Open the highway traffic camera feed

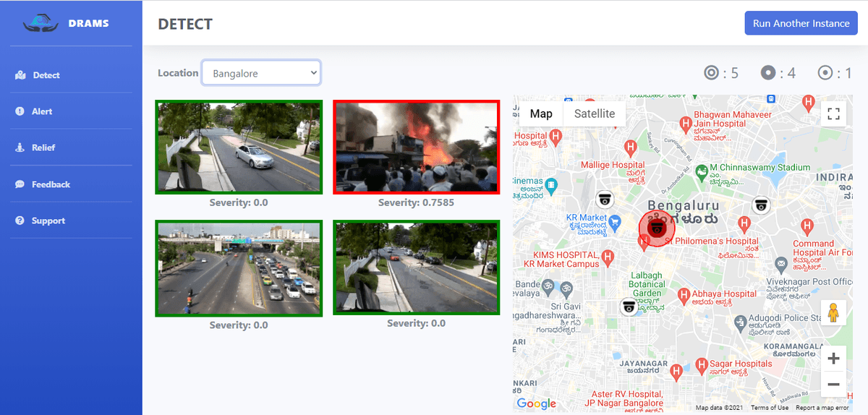coord(239,269)
